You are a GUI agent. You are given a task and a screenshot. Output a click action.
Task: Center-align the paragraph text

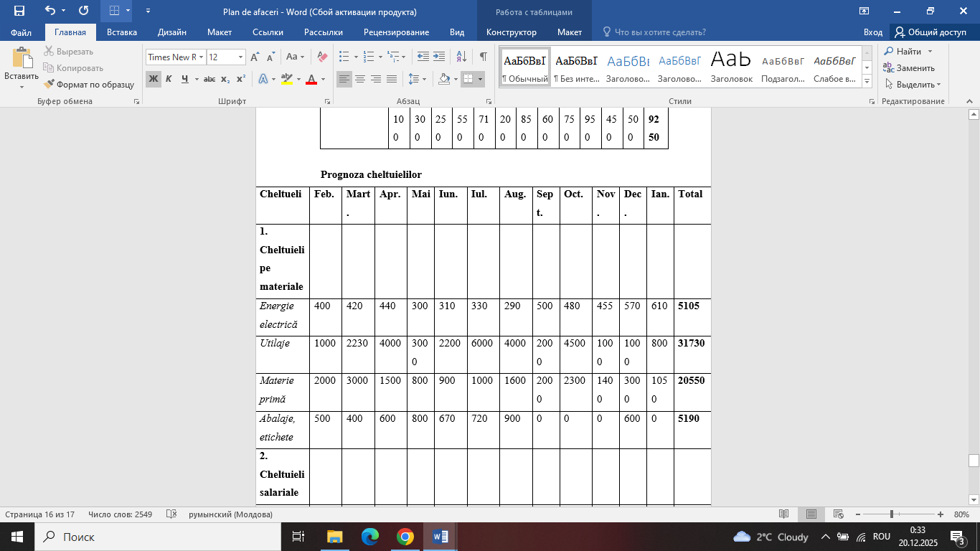pos(360,79)
